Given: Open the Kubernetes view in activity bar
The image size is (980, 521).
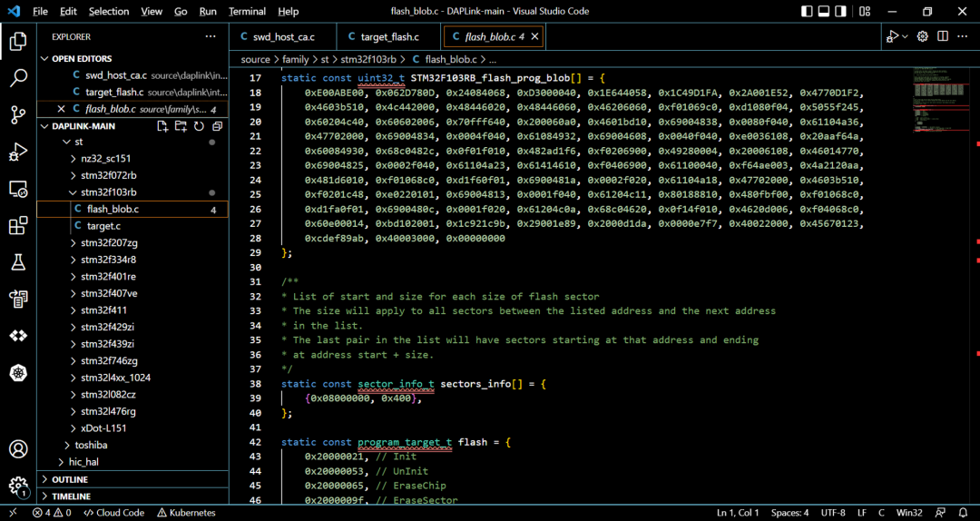Looking at the screenshot, I should [x=18, y=373].
